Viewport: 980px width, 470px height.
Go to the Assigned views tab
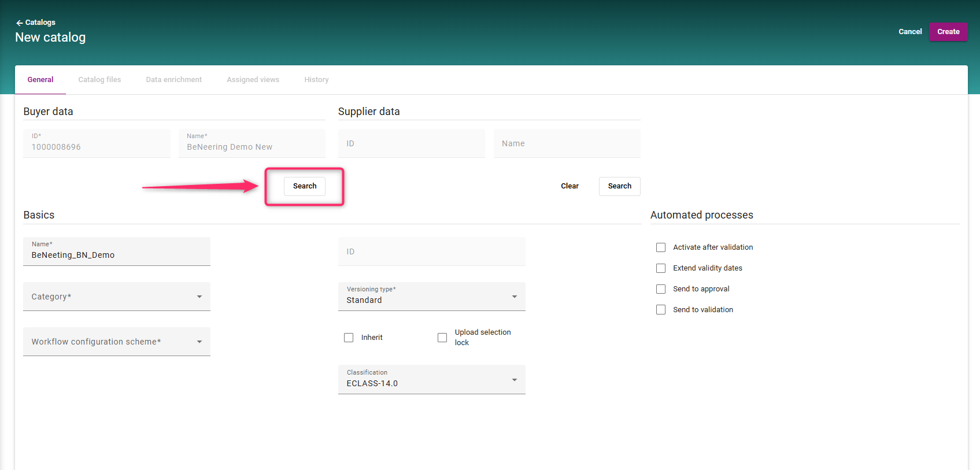coord(253,80)
